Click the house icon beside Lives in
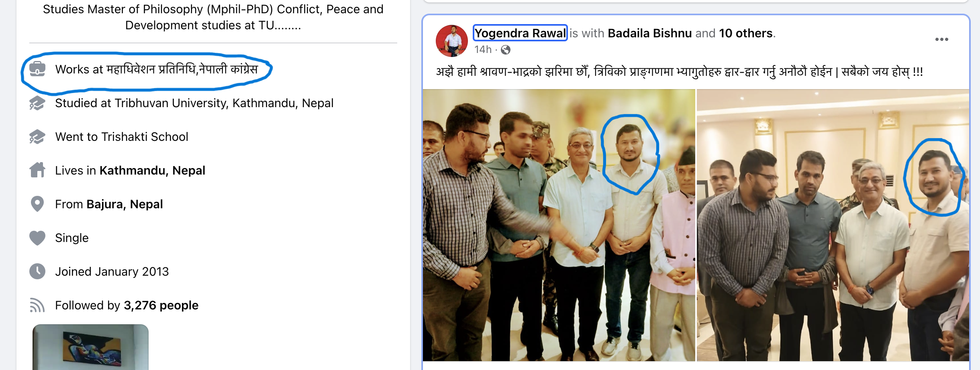Screen dimensions: 980x370 coord(37,170)
